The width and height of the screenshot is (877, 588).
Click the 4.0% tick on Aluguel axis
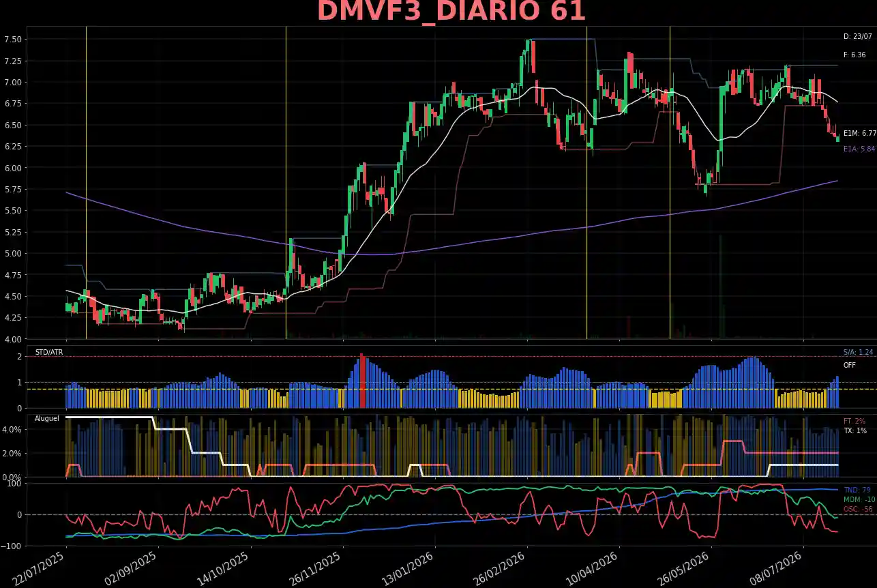click(14, 430)
